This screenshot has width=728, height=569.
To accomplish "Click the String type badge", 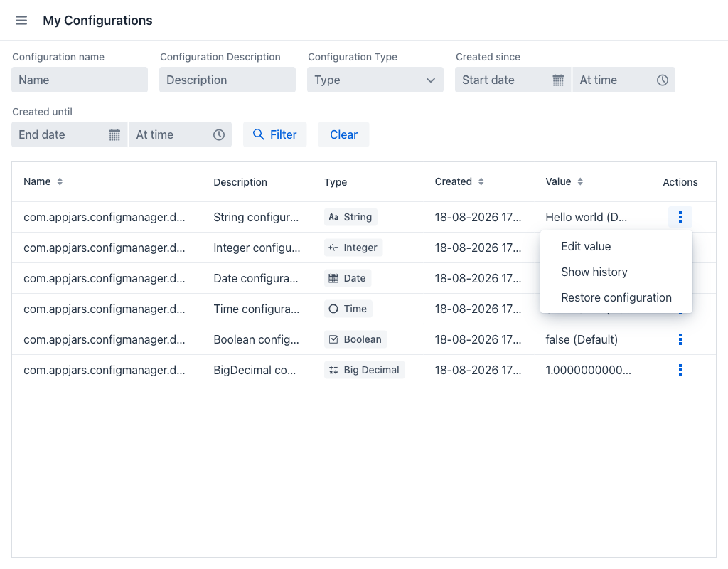I will coord(350,217).
